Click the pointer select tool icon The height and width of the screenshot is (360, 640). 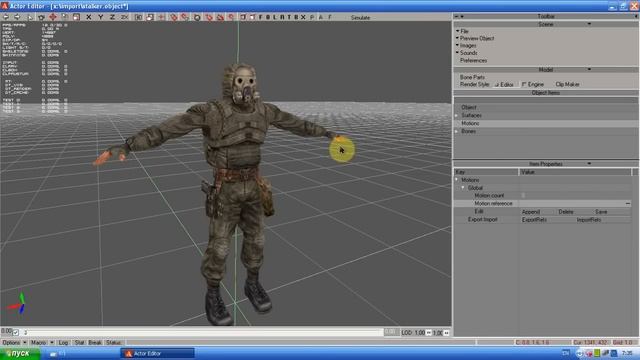30,17
